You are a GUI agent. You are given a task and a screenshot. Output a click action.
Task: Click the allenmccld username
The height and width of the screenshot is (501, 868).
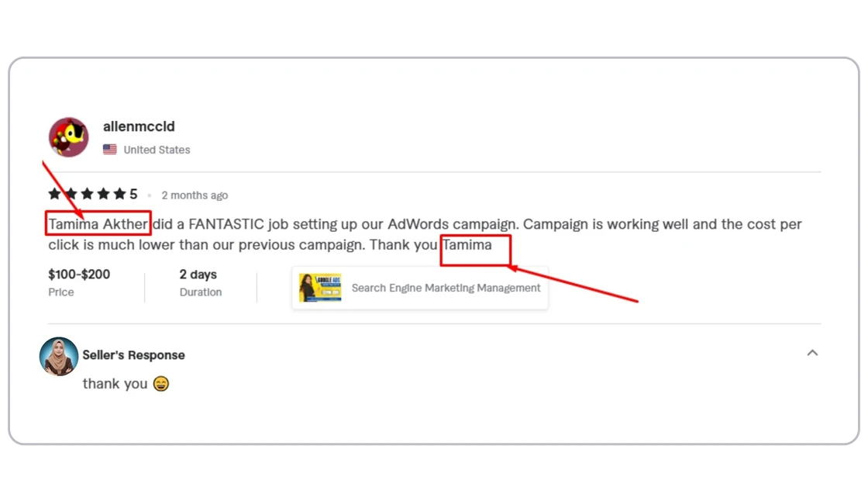tap(139, 126)
